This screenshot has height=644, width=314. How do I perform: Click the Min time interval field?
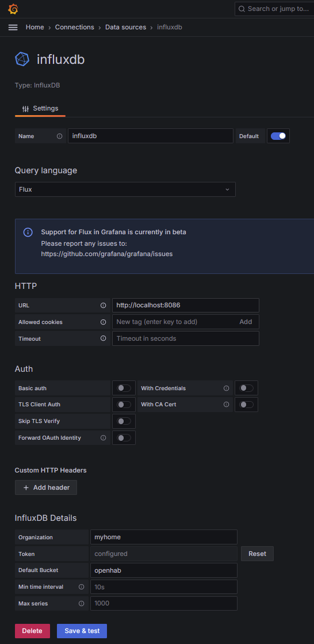[x=164, y=587]
